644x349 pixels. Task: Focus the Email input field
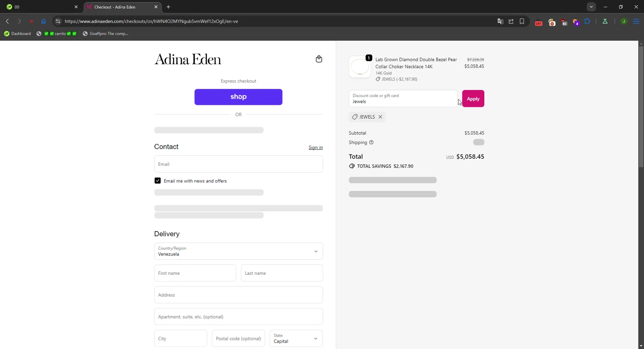tap(238, 164)
